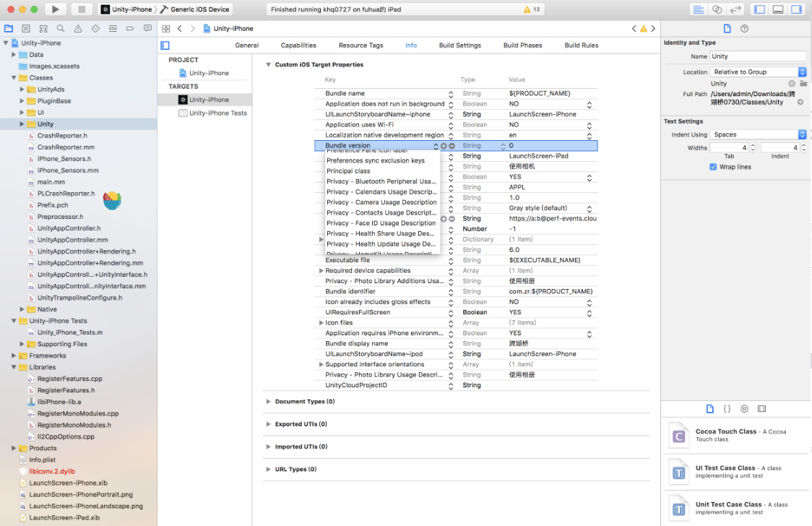This screenshot has height=526, width=812.
Task: Open main.mm in the navigator
Action: tap(51, 182)
